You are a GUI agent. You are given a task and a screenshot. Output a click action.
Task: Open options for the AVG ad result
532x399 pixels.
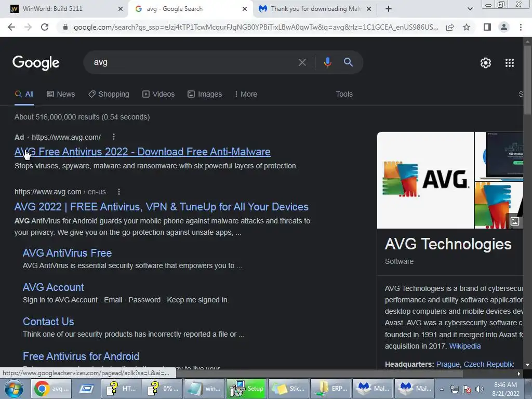(x=114, y=137)
